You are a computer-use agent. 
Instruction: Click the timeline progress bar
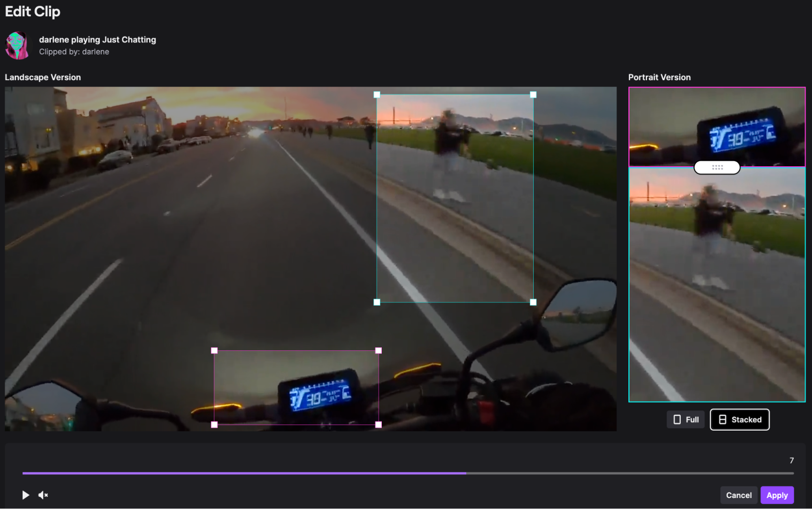[x=406, y=473]
